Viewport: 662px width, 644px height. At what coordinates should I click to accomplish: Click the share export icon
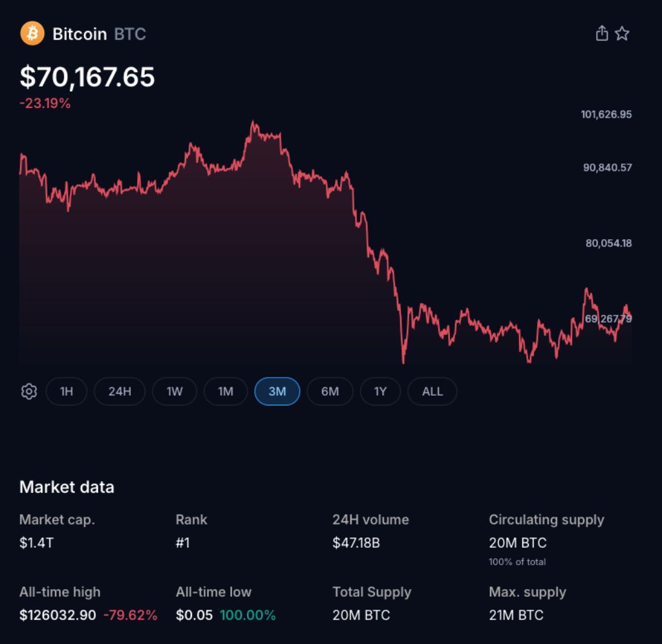coord(602,33)
